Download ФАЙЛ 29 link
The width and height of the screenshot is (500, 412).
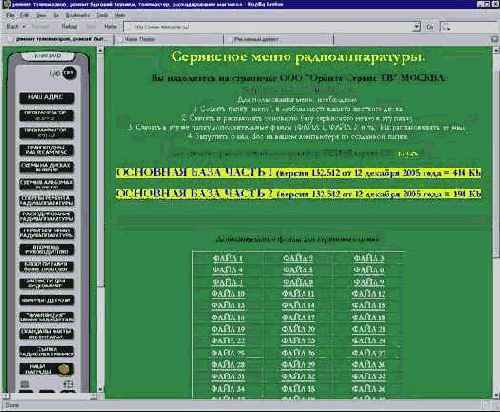coord(298,365)
